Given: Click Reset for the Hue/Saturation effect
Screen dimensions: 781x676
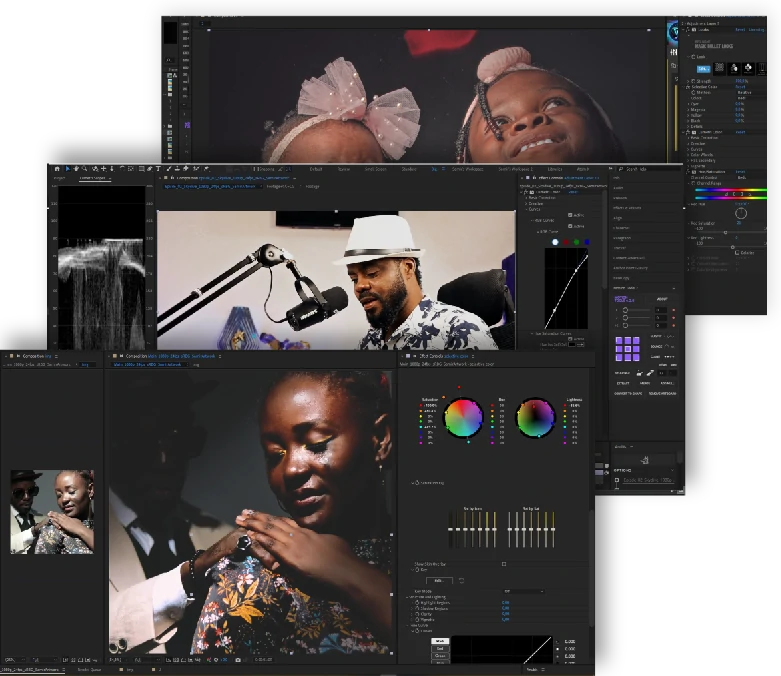Looking at the screenshot, I should 741,171.
